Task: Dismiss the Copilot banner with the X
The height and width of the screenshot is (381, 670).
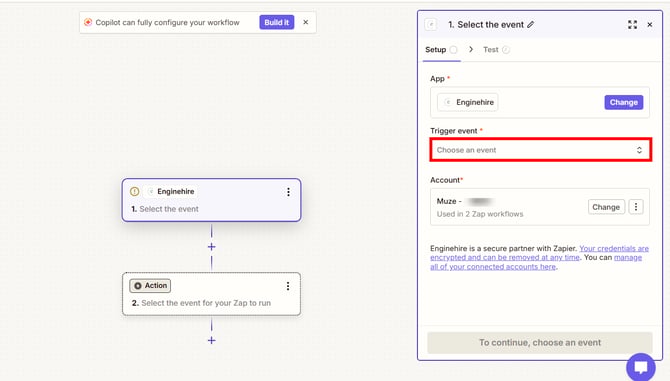Action: (306, 22)
